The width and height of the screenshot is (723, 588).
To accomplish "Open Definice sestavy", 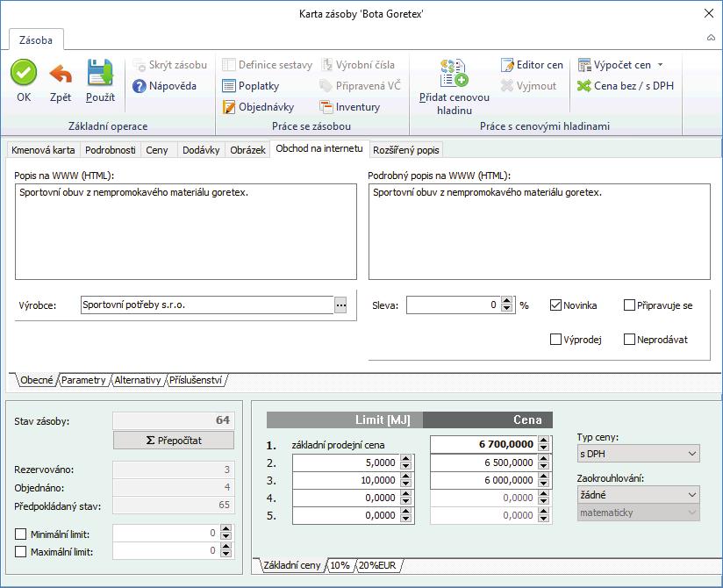I will pos(267,65).
